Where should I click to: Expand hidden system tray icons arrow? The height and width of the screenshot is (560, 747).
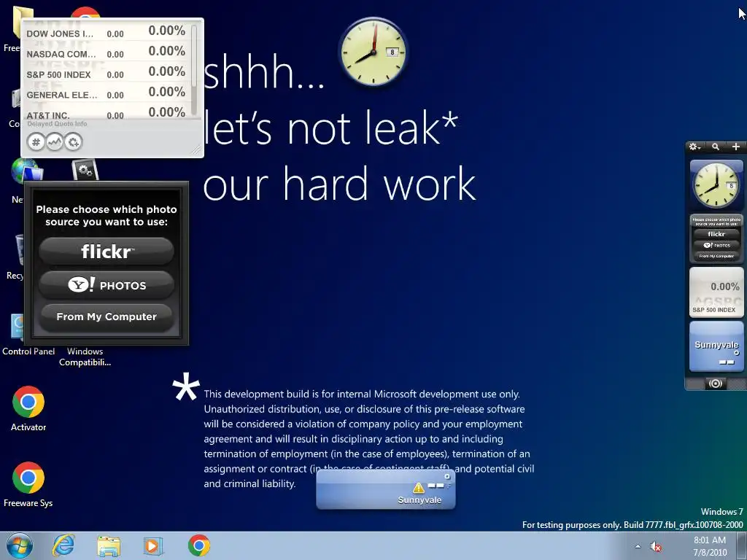coord(638,546)
